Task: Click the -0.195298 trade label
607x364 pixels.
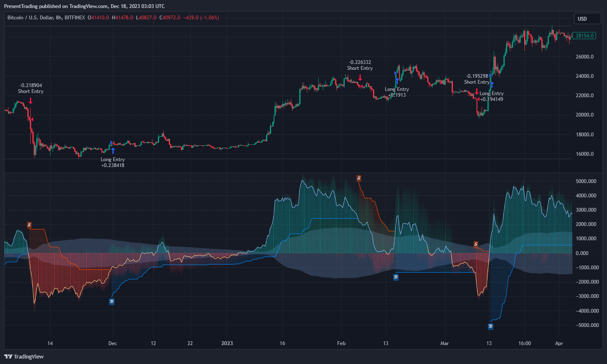Action: (x=477, y=76)
